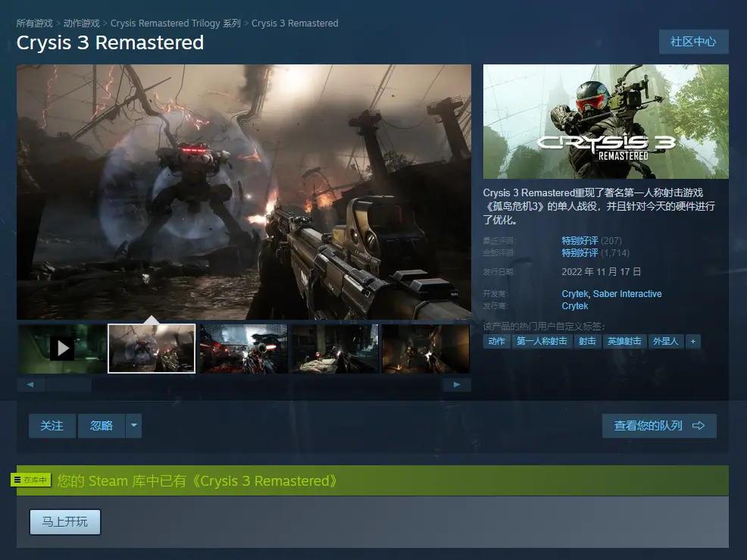This screenshot has width=747, height=560.
Task: Open developer Saber Interactive link
Action: tap(627, 294)
